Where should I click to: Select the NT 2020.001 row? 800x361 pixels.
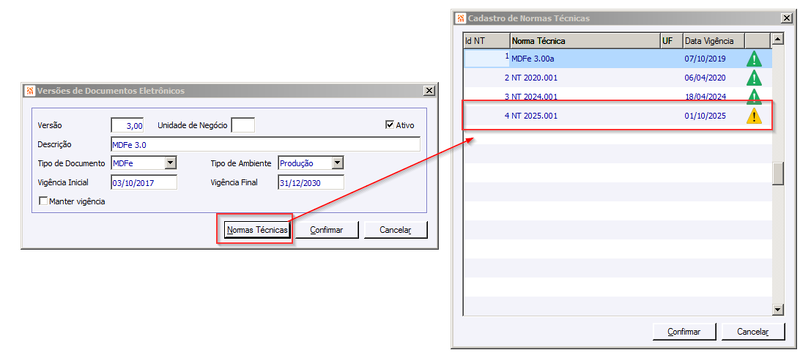pos(617,78)
